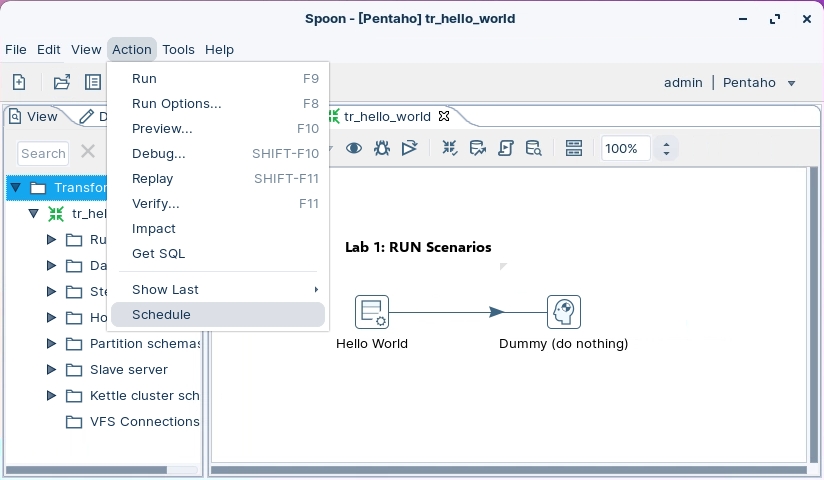The width and height of the screenshot is (824, 480).
Task: Click the zoom level stepper arrows
Action: click(666, 149)
